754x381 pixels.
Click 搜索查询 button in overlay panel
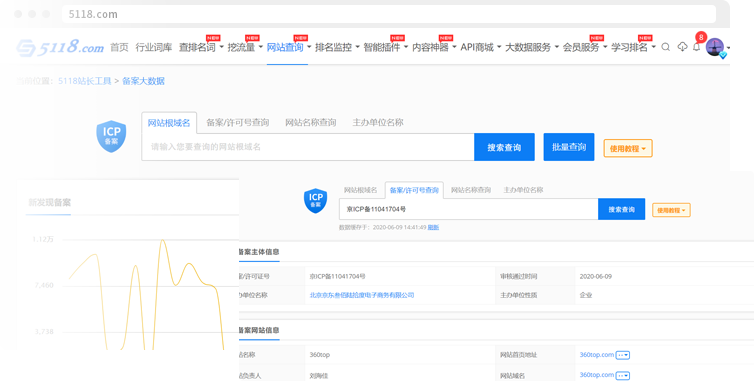(621, 209)
